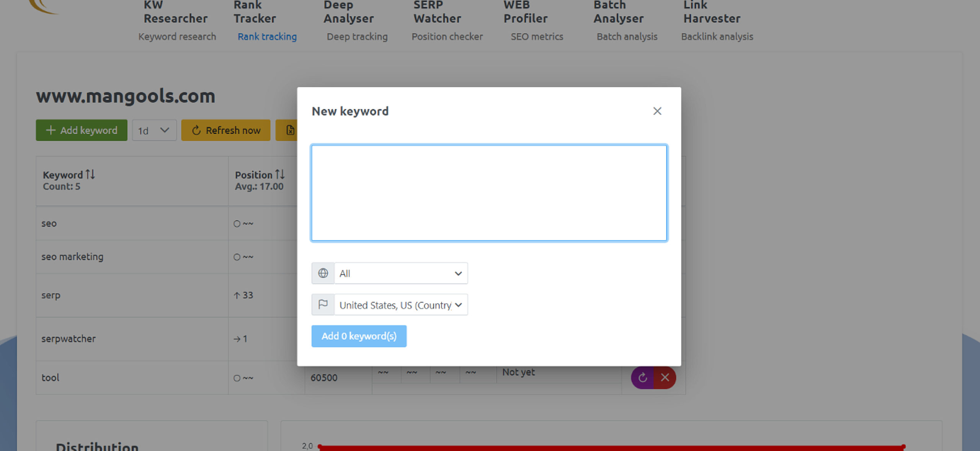Click the Refresh now button
Screen dimensions: 980x451
(x=226, y=130)
